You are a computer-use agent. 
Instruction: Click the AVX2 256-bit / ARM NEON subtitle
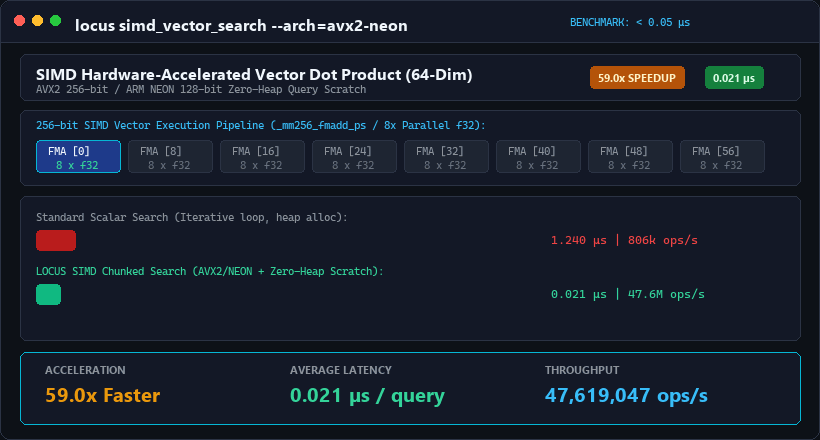(x=201, y=89)
